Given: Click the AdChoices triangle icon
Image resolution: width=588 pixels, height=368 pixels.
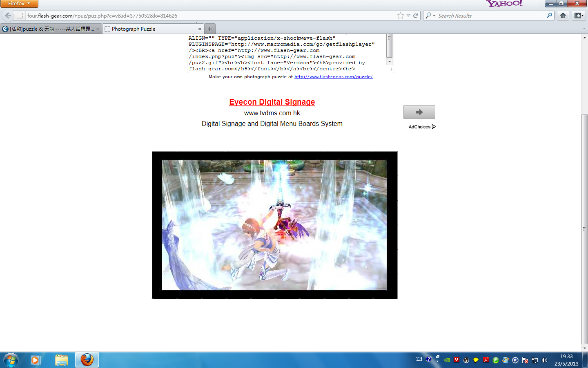Looking at the screenshot, I should click(x=434, y=127).
